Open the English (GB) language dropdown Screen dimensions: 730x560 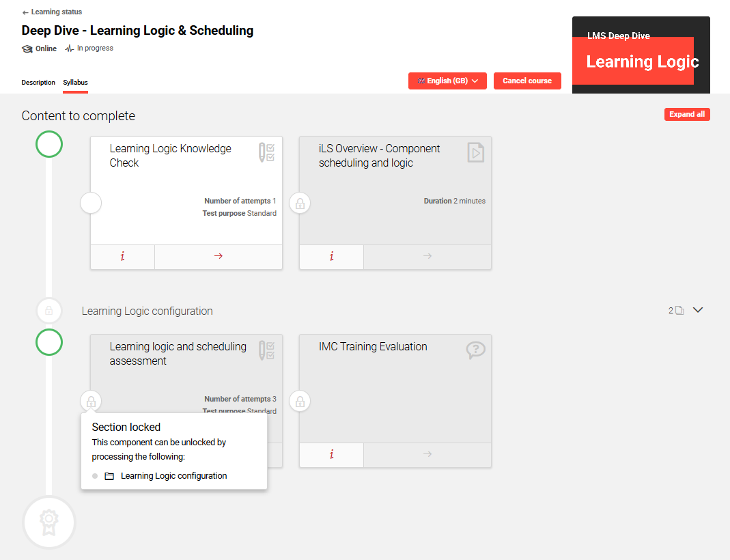pyautogui.click(x=447, y=81)
